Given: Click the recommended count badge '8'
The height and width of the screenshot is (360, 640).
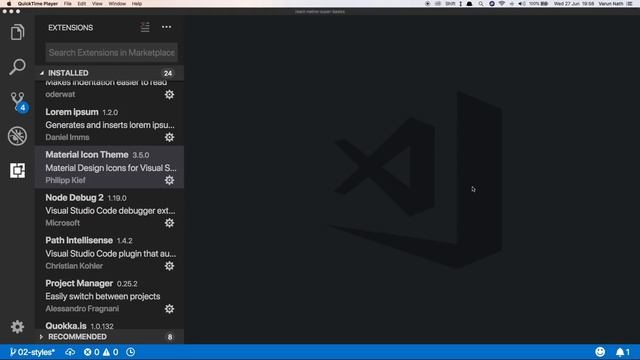Looking at the screenshot, I should (x=170, y=337).
